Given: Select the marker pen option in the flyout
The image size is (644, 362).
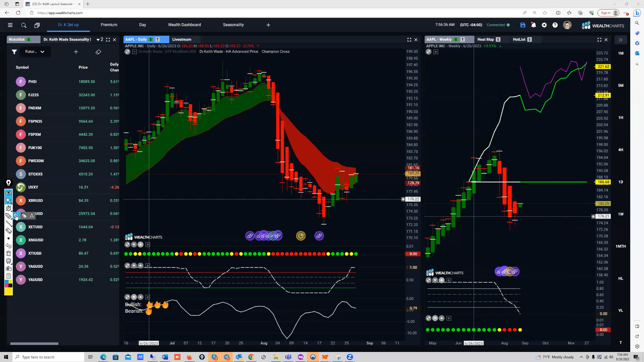Looking at the screenshot, I should click(24, 216).
